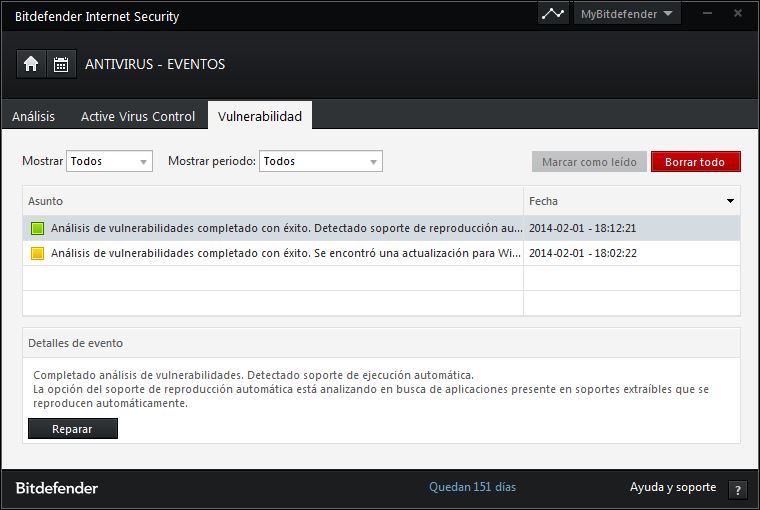Click the Marcar como leído button
This screenshot has height=510, width=760.
click(589, 162)
